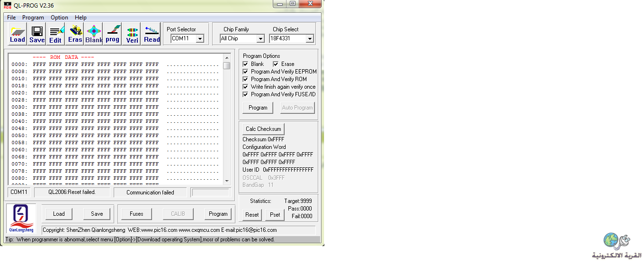Click the Tip text about abnormal programmer
The image size is (644, 266).
(x=140, y=239)
